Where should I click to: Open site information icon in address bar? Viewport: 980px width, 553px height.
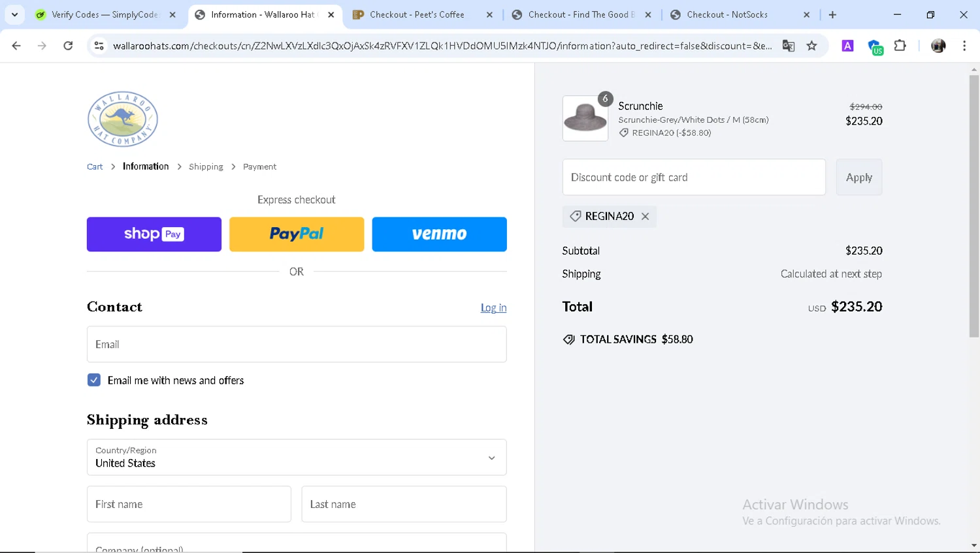pyautogui.click(x=99, y=46)
